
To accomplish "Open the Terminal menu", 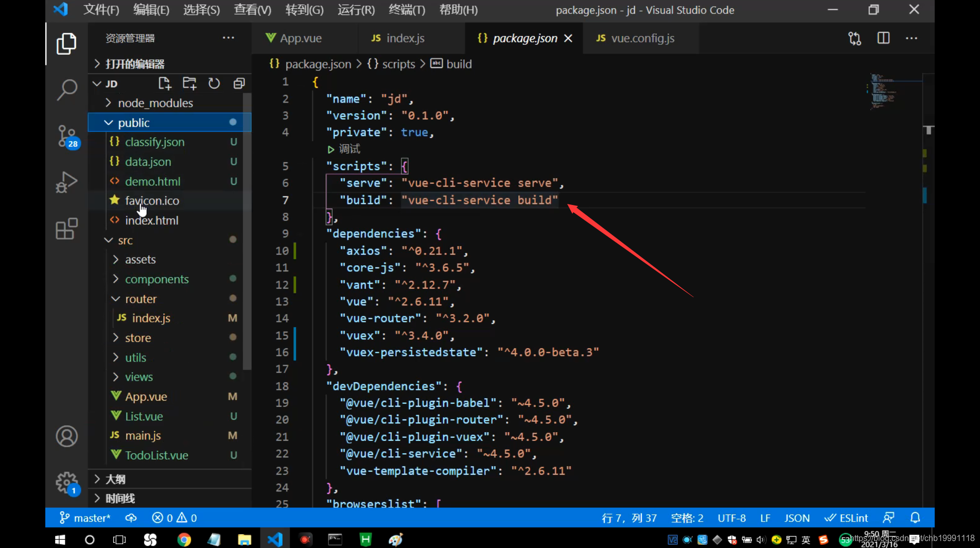I will point(407,10).
